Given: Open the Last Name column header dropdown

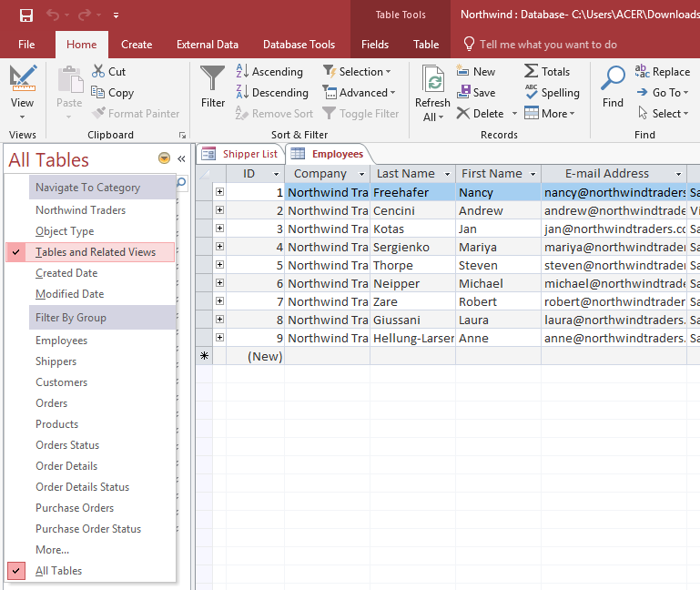Looking at the screenshot, I should 447,174.
